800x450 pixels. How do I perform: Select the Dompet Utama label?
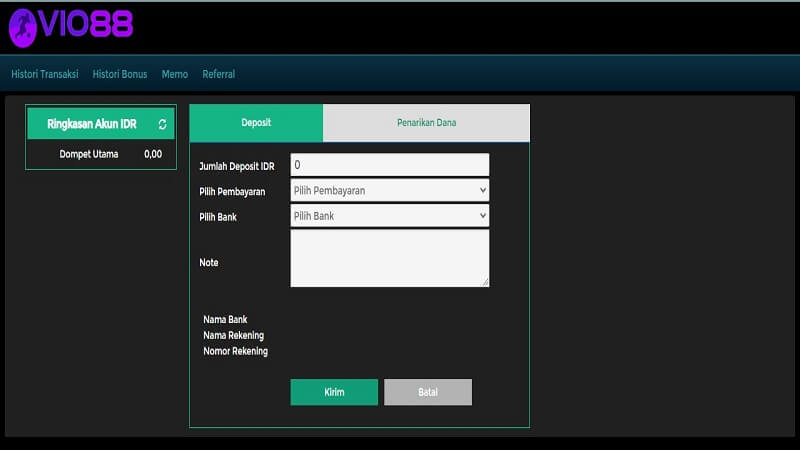point(89,154)
